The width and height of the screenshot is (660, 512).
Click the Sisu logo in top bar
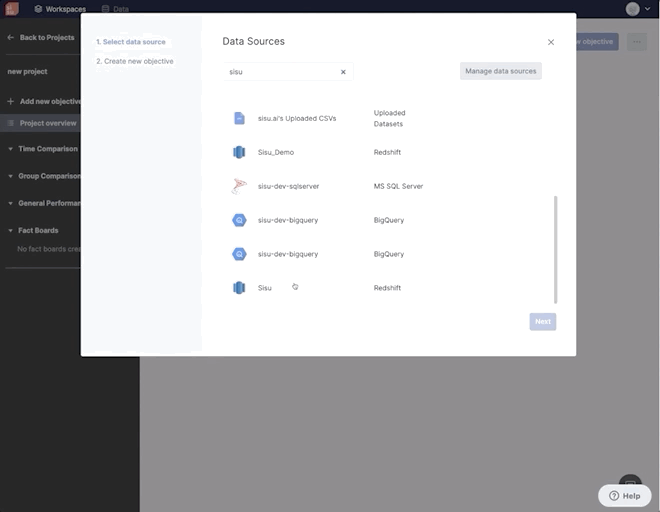pos(11,8)
